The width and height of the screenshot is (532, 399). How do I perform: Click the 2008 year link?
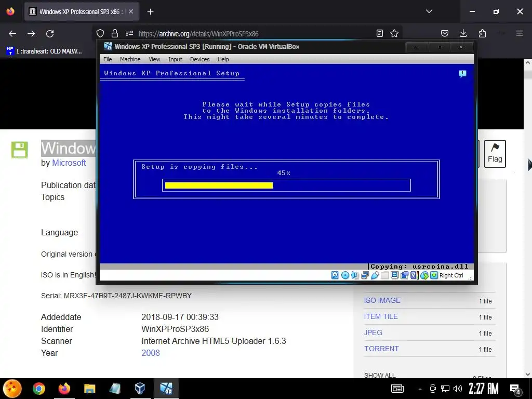pyautogui.click(x=150, y=353)
